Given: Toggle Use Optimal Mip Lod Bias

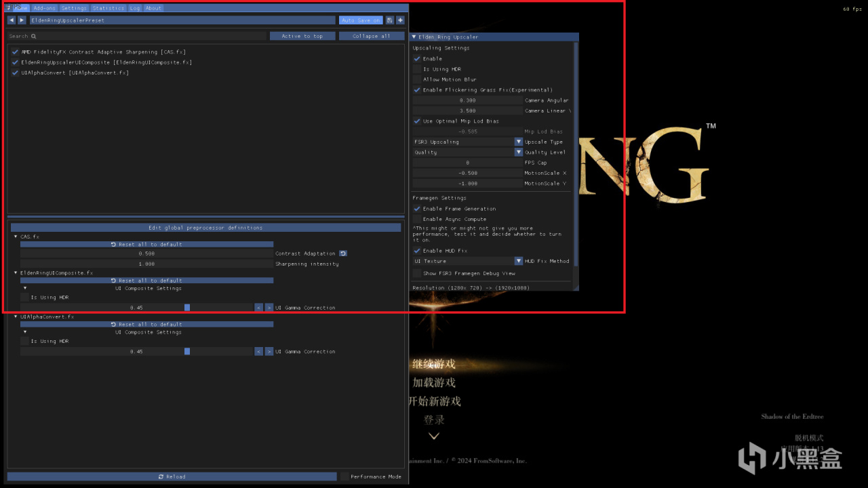Looking at the screenshot, I should click(x=417, y=121).
